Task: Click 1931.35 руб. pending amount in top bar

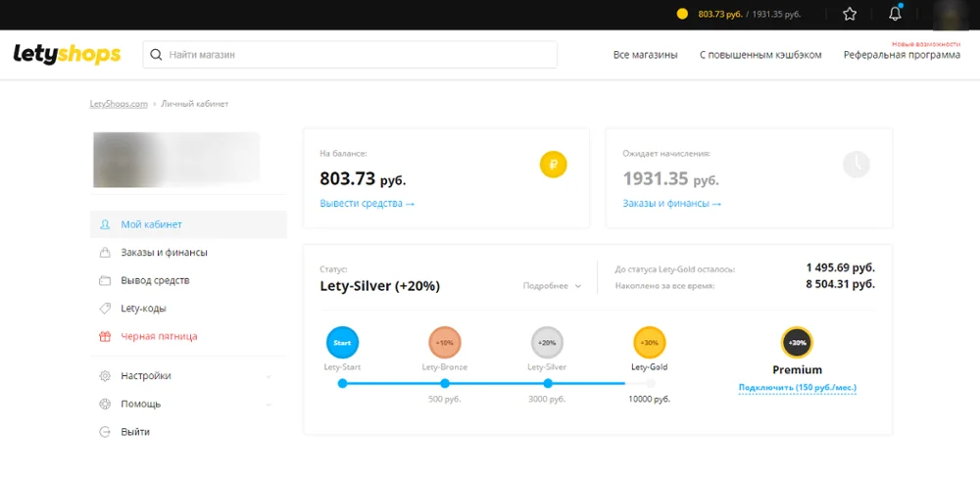Action: (776, 14)
